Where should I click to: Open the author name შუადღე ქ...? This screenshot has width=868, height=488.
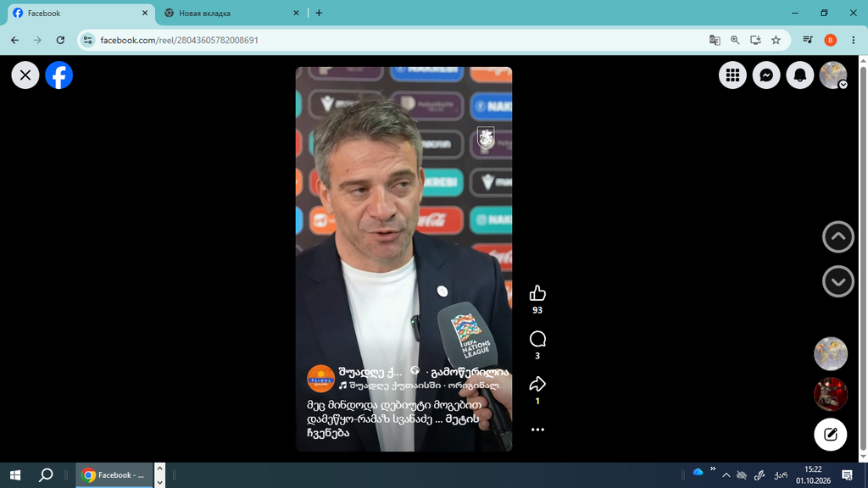coord(370,372)
